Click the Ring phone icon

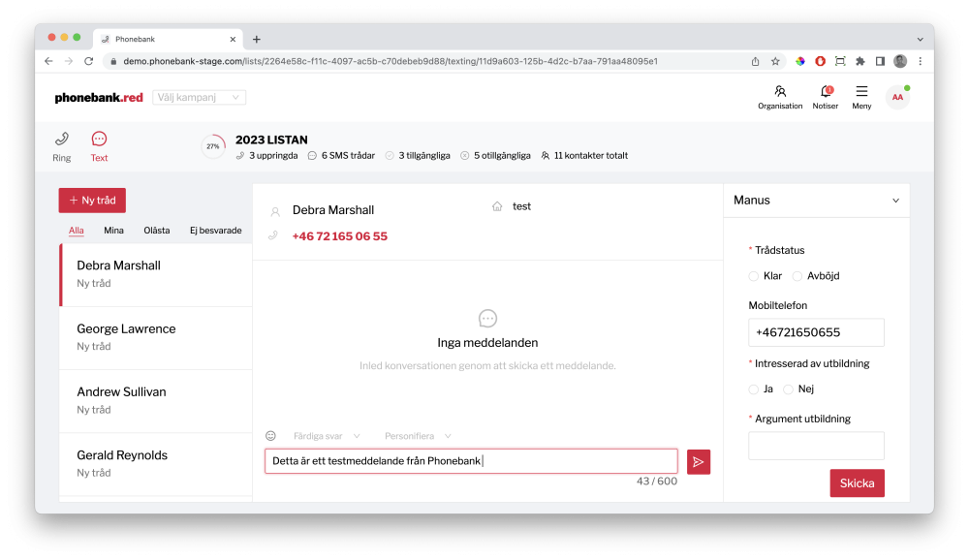click(x=61, y=140)
